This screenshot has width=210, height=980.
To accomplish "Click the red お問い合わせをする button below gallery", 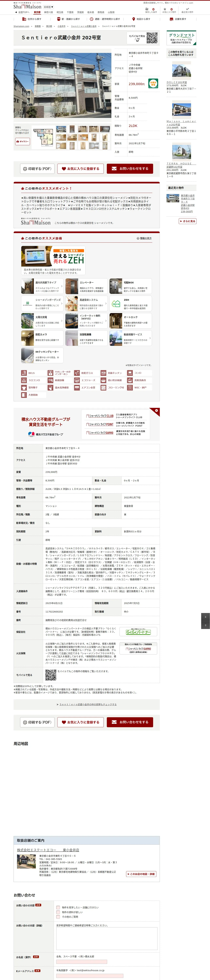I will (x=130, y=169).
